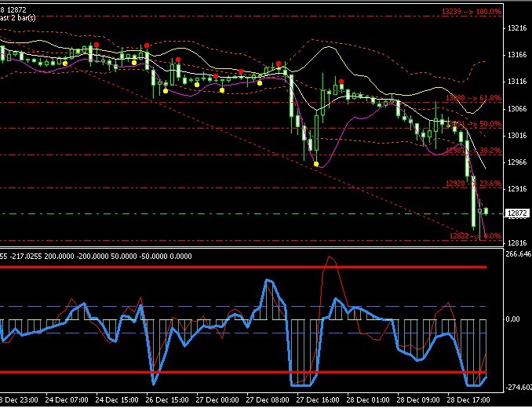Click the 24 Dec 15:00 time label

117,400
